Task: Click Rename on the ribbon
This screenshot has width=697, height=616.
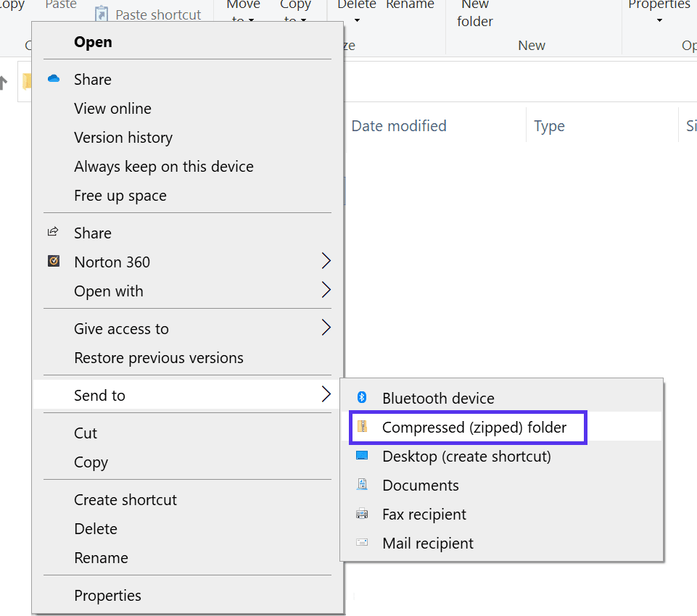Action: (x=409, y=4)
